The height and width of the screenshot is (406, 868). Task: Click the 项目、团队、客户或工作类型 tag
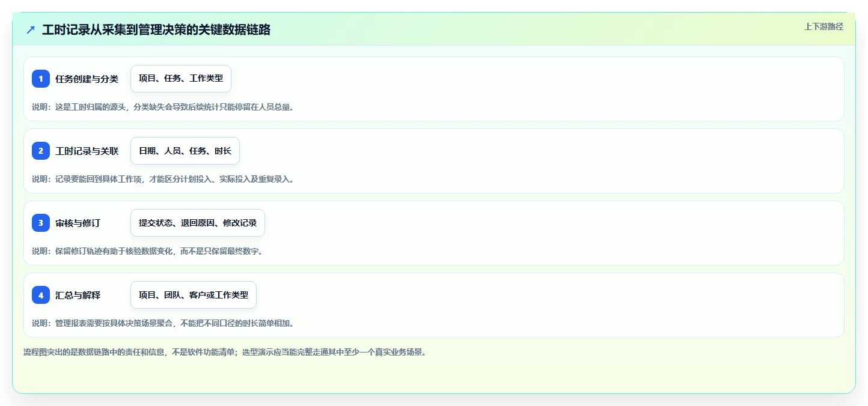pyautogui.click(x=194, y=295)
